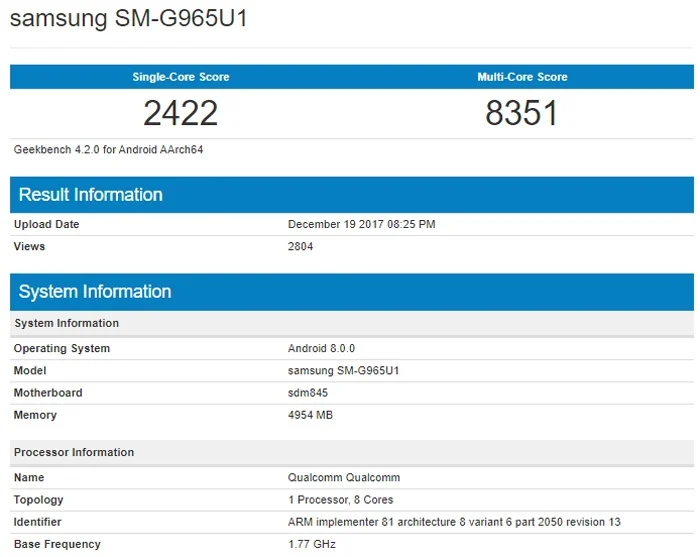Click the 'samsung SM-G965U1' page title
This screenshot has height=557, width=700.
129,19
